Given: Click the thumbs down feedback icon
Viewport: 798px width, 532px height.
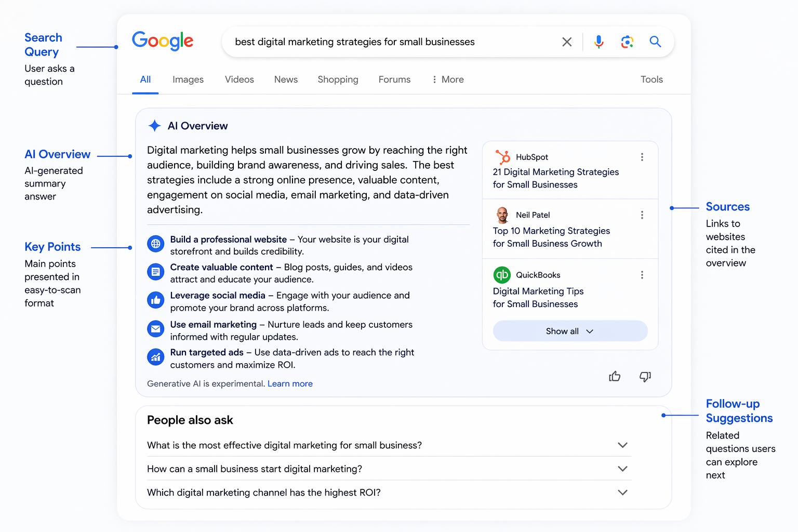Looking at the screenshot, I should click(x=645, y=376).
